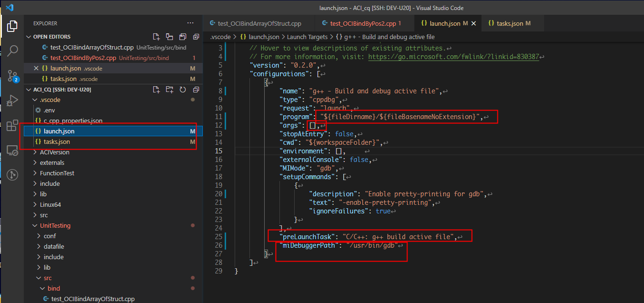This screenshot has height=303, width=644.
Task: Open Source Control view with badge 2
Action: tap(12, 76)
